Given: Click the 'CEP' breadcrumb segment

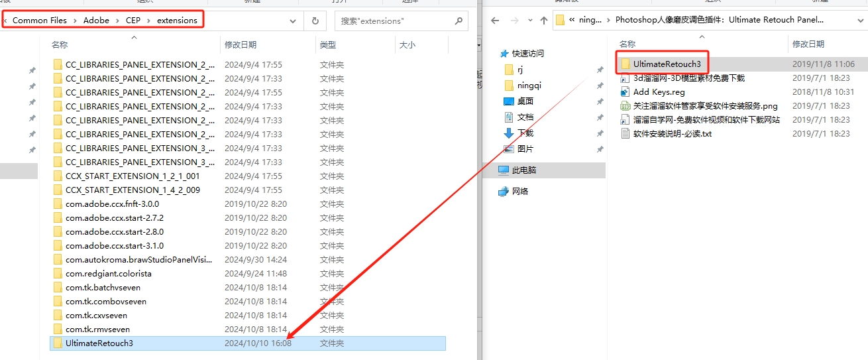Looking at the screenshot, I should pos(133,20).
